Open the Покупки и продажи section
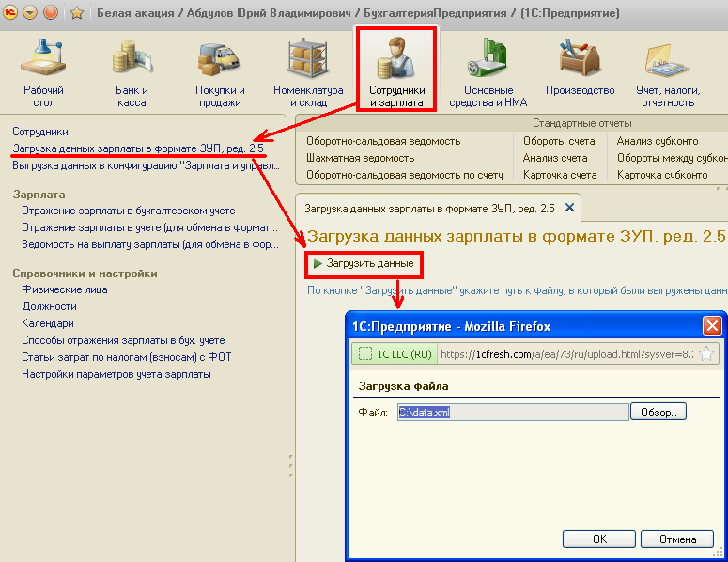728x562 pixels. pos(220,73)
